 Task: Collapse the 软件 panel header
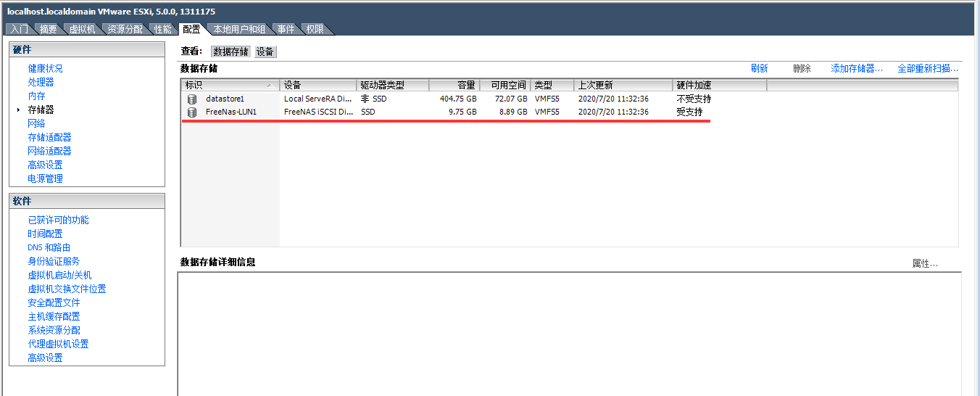coord(87,201)
